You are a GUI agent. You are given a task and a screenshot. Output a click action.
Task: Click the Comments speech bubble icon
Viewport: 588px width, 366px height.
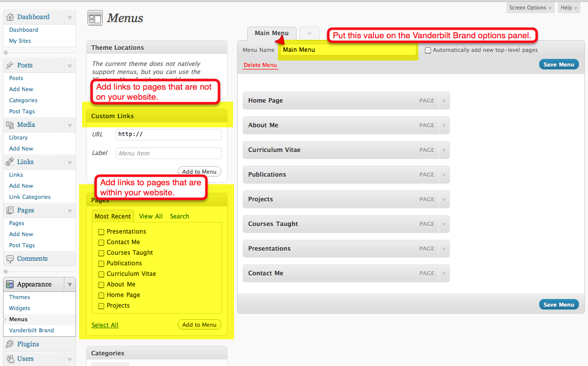point(10,259)
